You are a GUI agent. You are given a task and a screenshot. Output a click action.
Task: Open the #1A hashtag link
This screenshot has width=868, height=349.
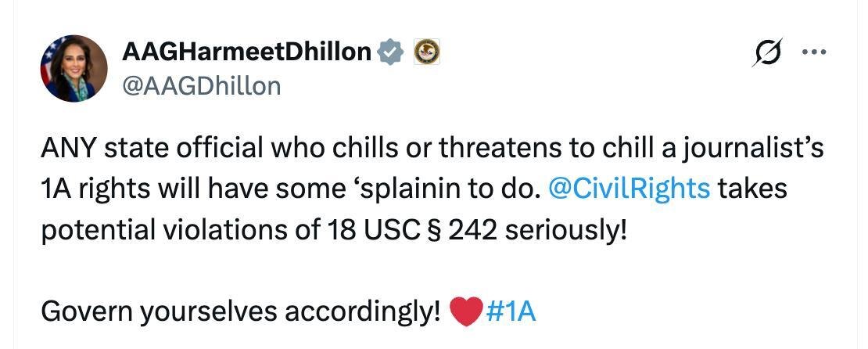[511, 311]
